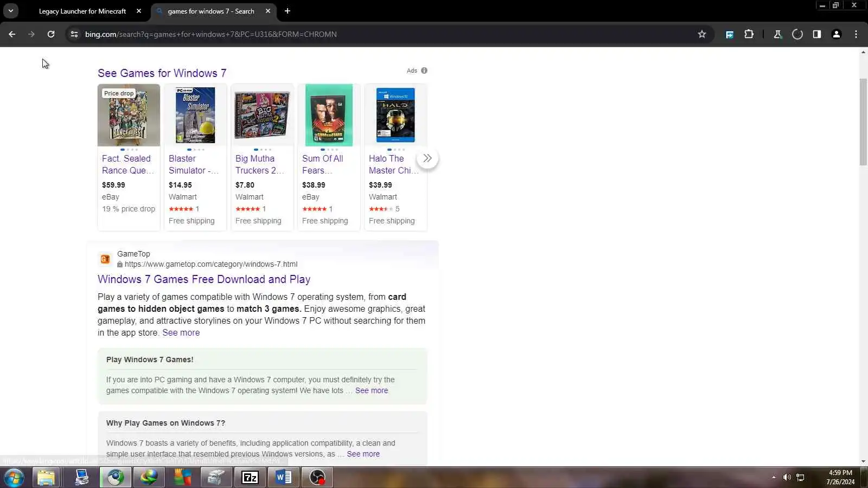Open 7-Zip from the taskbar
The width and height of the screenshot is (868, 488).
point(250,478)
